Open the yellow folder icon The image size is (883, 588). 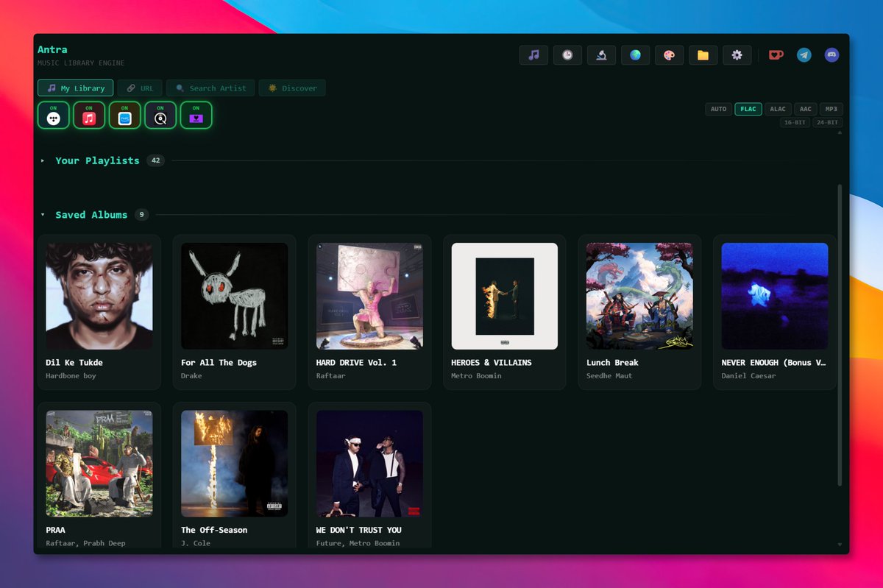[x=703, y=55]
